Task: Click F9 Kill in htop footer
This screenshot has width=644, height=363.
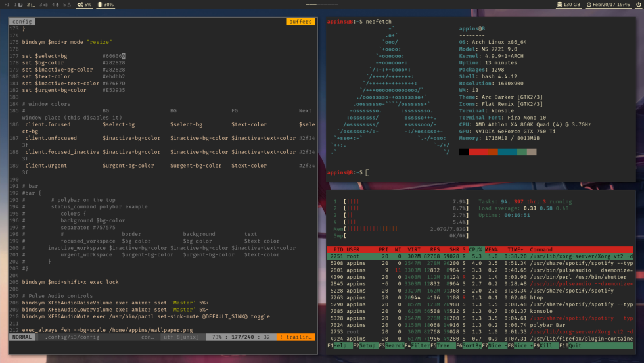Action: (x=546, y=346)
